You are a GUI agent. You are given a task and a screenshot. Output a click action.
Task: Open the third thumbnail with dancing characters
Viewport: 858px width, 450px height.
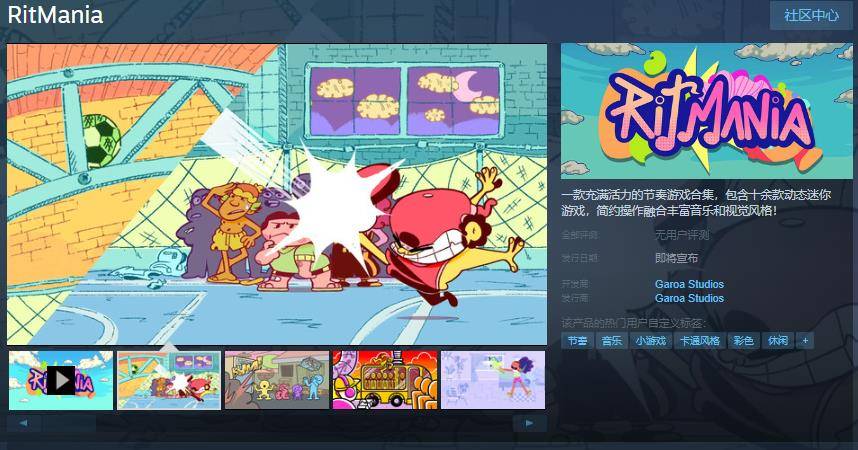click(277, 380)
